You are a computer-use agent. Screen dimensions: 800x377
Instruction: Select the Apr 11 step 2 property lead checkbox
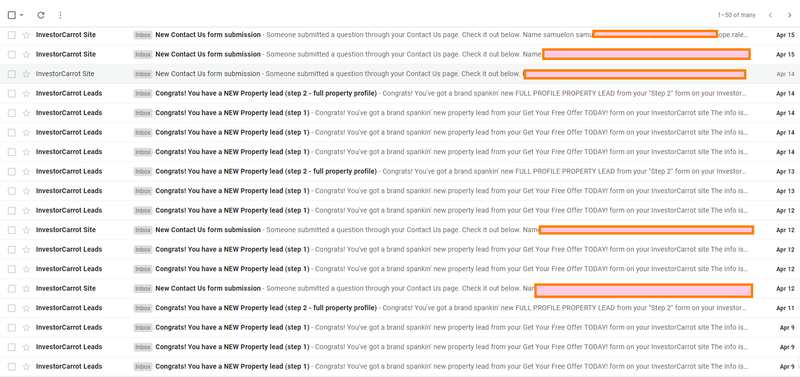[12, 308]
